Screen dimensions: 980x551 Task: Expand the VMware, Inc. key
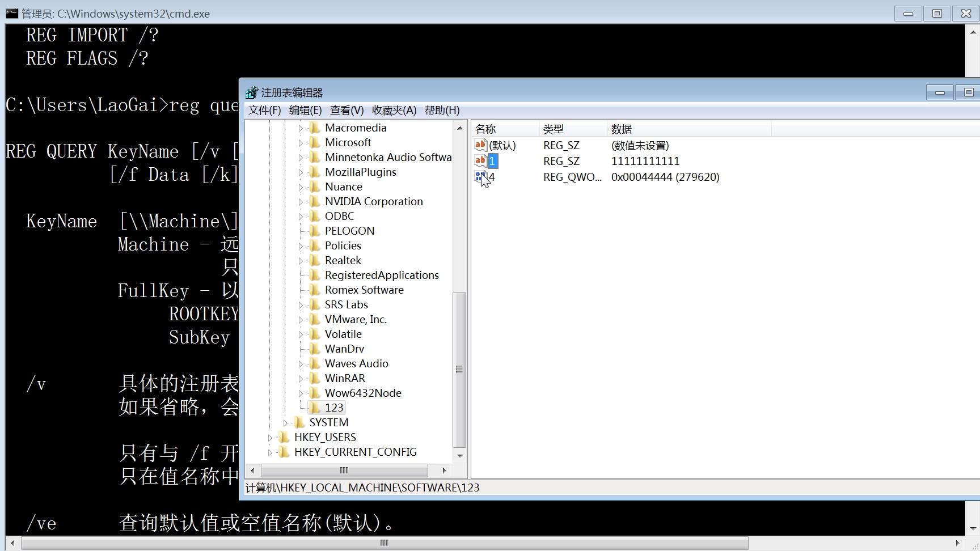[x=301, y=319]
